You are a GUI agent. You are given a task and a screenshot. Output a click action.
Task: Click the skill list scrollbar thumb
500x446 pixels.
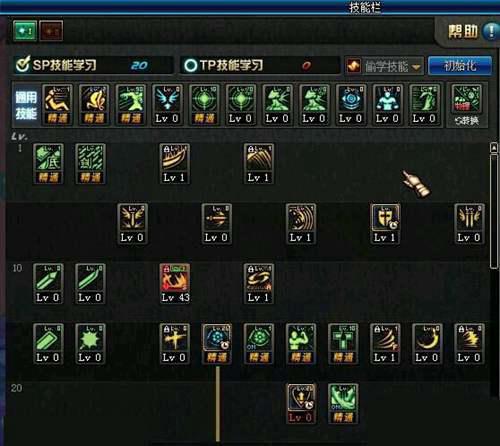click(494, 211)
